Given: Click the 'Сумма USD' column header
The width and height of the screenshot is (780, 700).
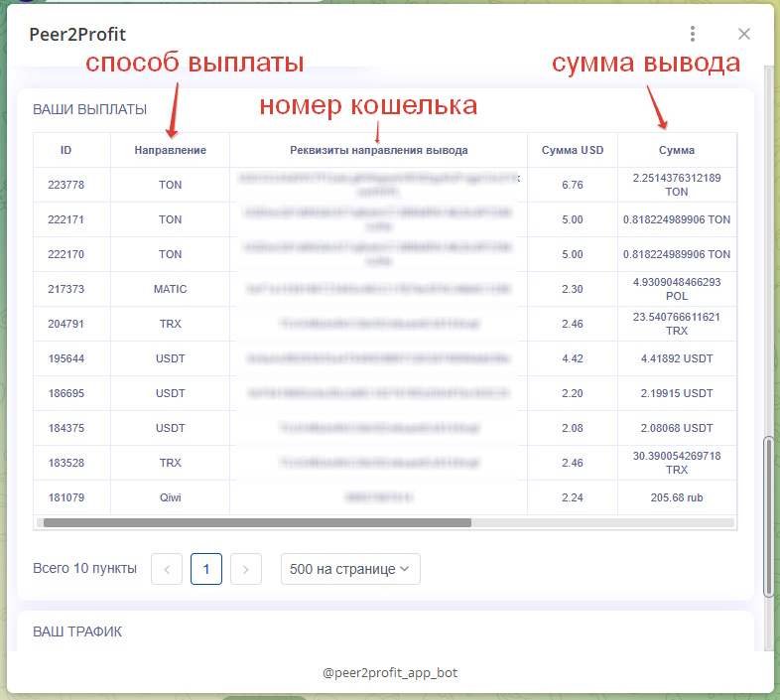Looking at the screenshot, I should click(572, 150).
